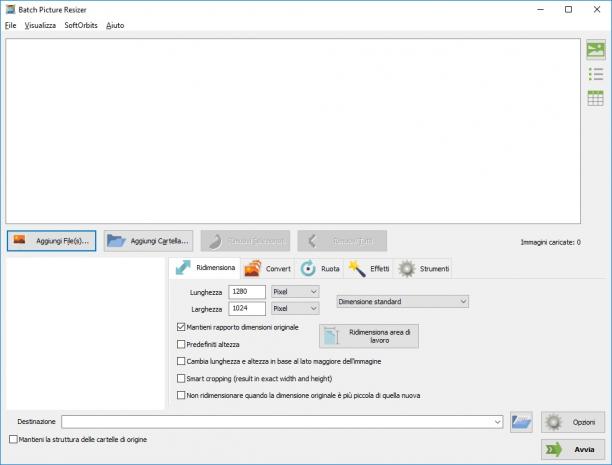612x465 pixels.
Task: Enable Mantieni la struttura delle cartelle
Action: pyautogui.click(x=13, y=439)
